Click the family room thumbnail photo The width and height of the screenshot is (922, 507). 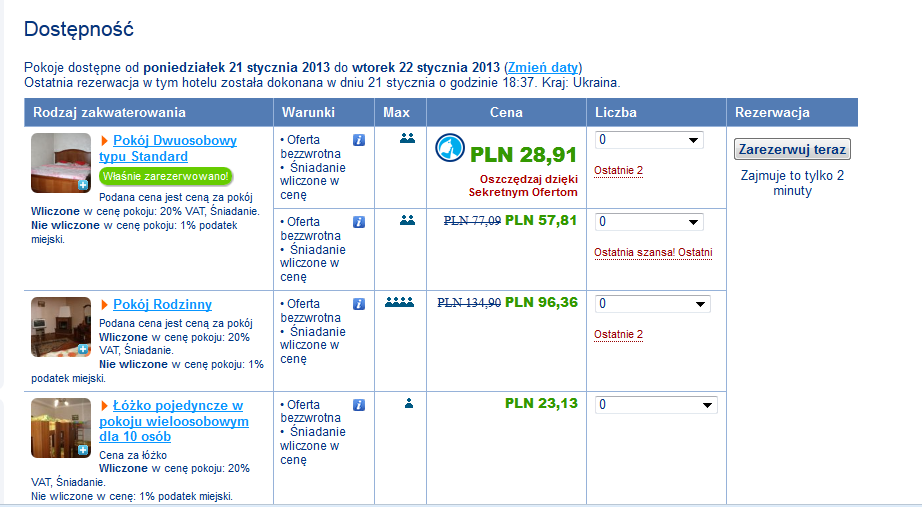pos(61,327)
